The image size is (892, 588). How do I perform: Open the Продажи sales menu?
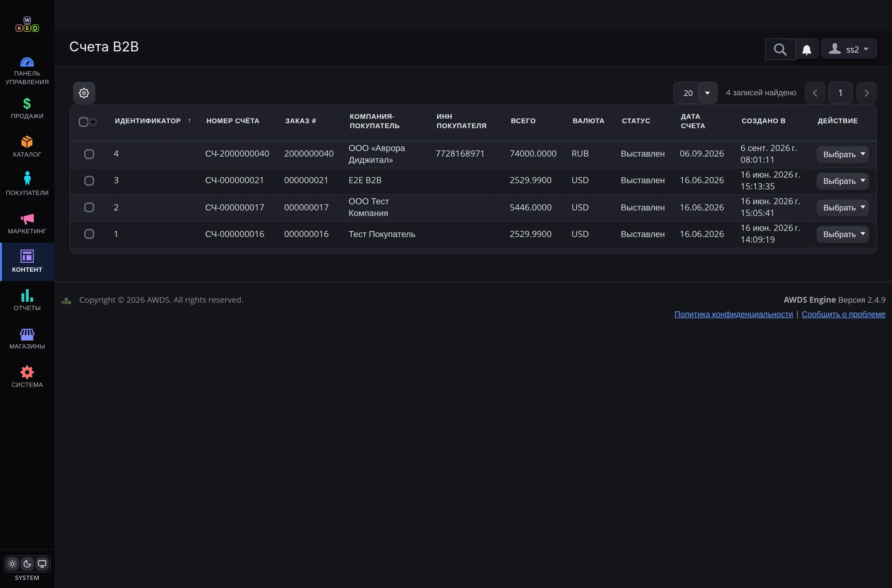27,108
